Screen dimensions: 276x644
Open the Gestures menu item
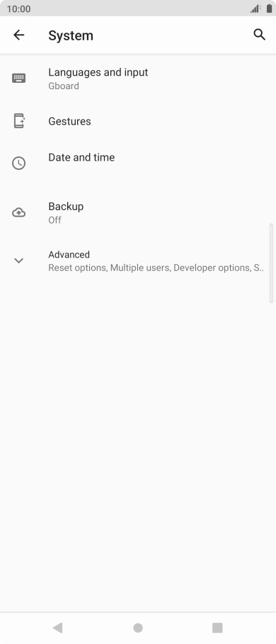pyautogui.click(x=138, y=121)
